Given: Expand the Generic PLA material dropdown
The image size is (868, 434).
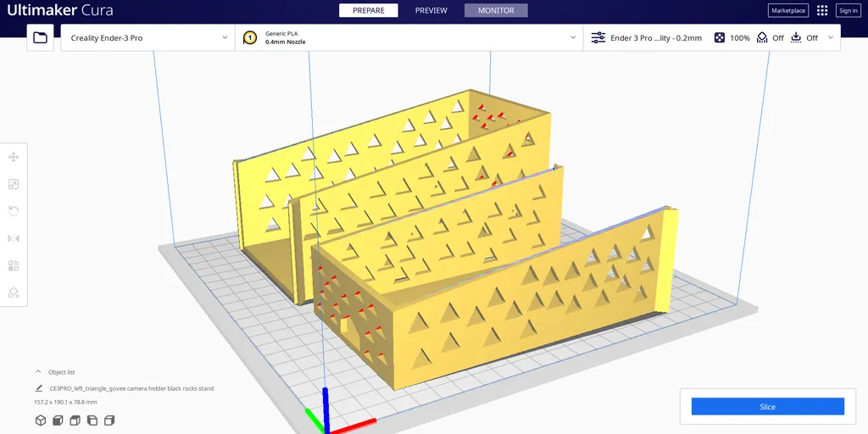Looking at the screenshot, I should 409,38.
